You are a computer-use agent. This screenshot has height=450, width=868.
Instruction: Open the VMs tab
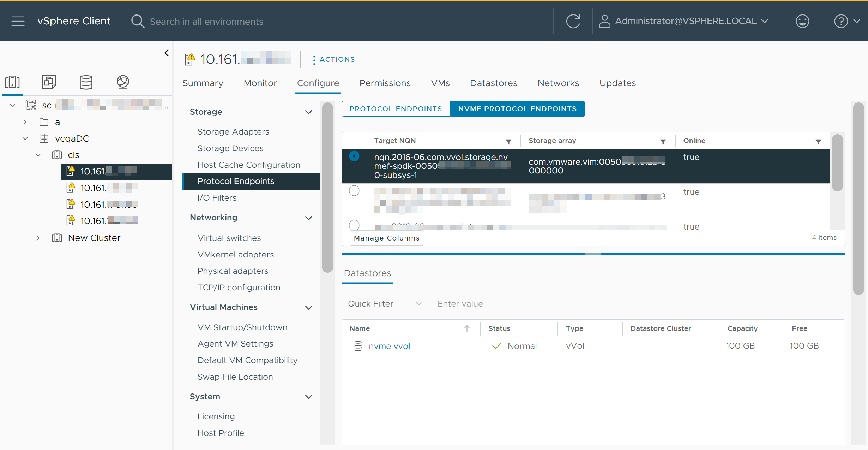tap(440, 83)
